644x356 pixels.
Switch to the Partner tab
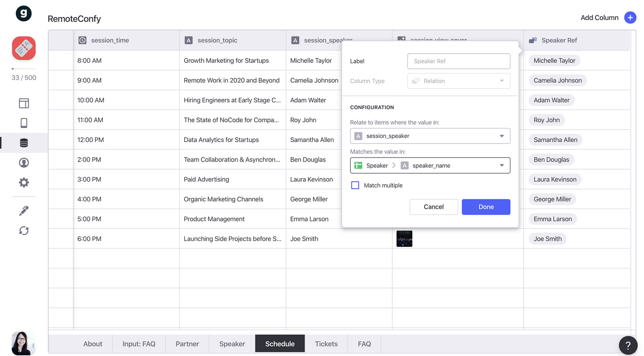pos(187,344)
